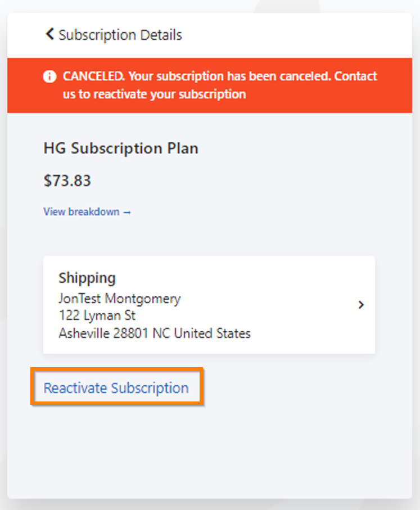Go back via Subscription Details title
The height and width of the screenshot is (510, 420).
[x=120, y=35]
